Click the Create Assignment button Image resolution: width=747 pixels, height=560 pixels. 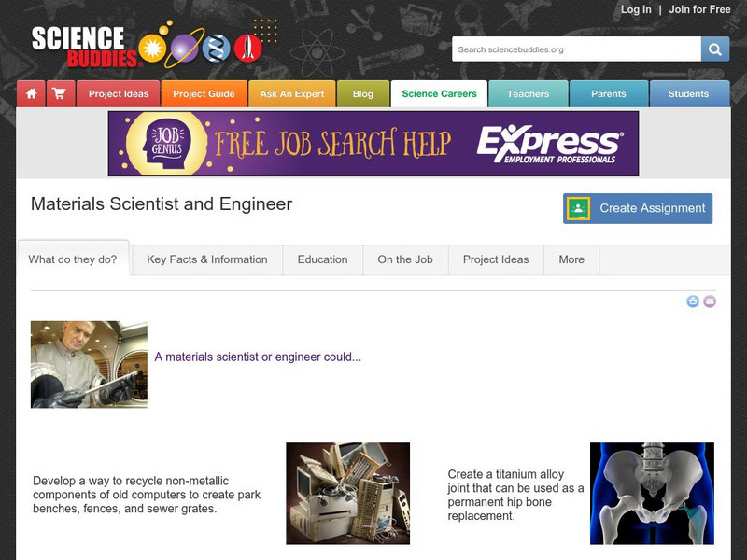tap(638, 208)
